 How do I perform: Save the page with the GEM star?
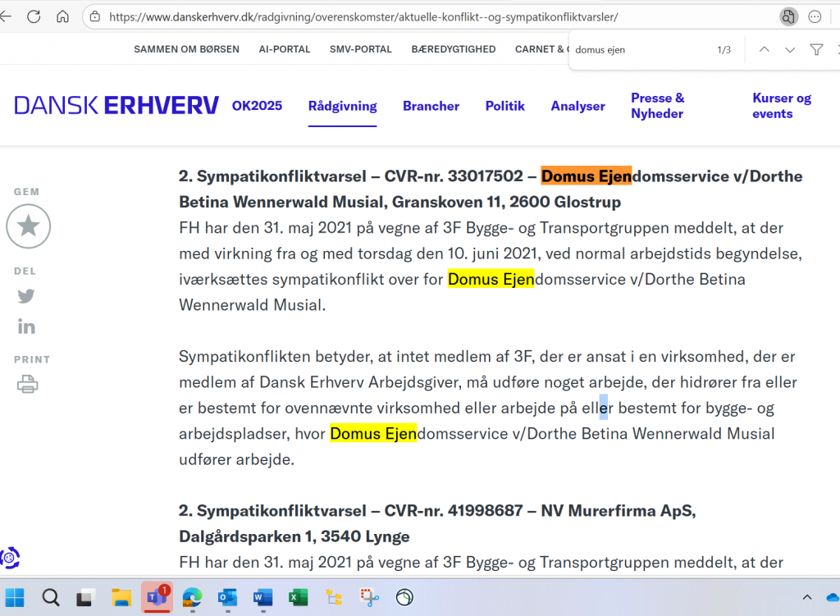pos(29,226)
